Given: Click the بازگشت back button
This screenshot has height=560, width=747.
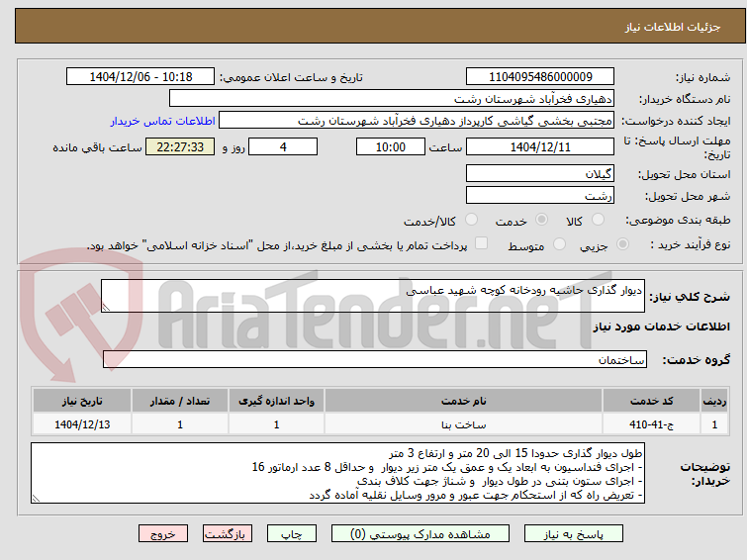Looking at the screenshot, I should tap(228, 534).
